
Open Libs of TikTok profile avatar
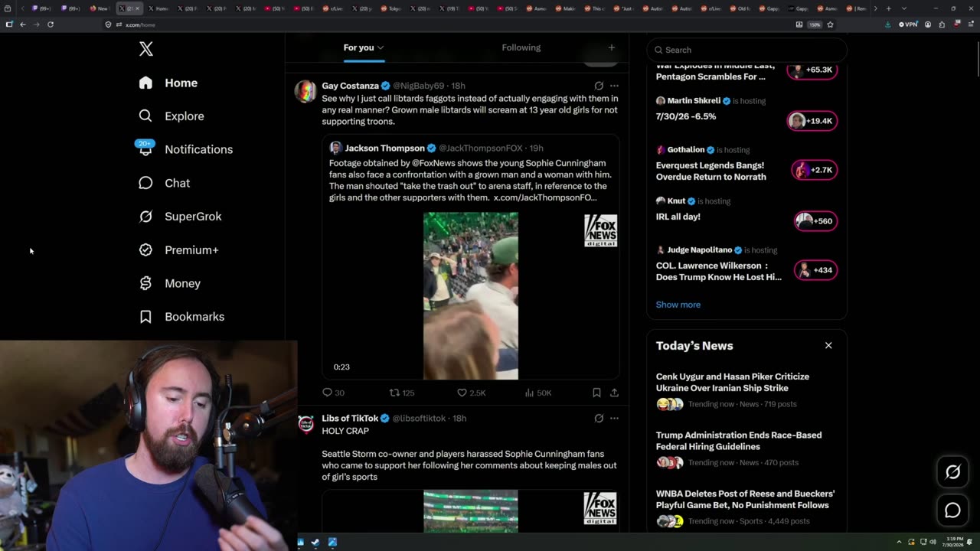[305, 423]
